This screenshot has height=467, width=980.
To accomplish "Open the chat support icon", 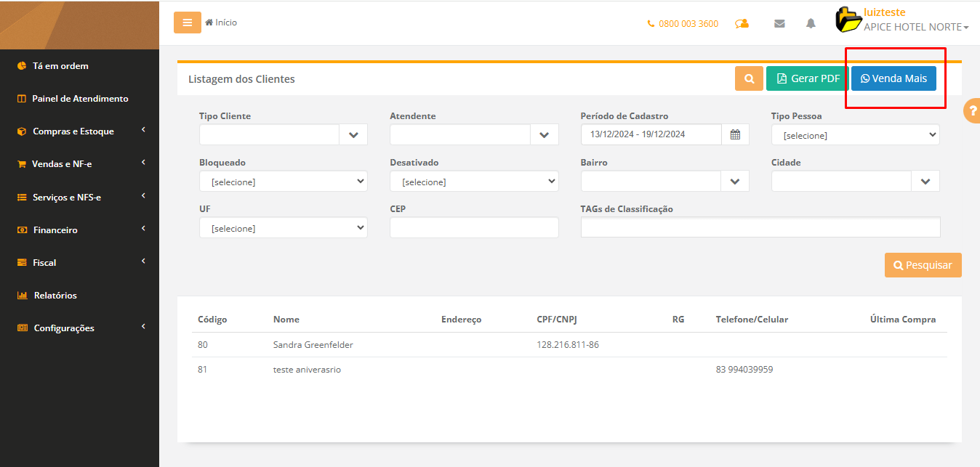I will coord(742,23).
